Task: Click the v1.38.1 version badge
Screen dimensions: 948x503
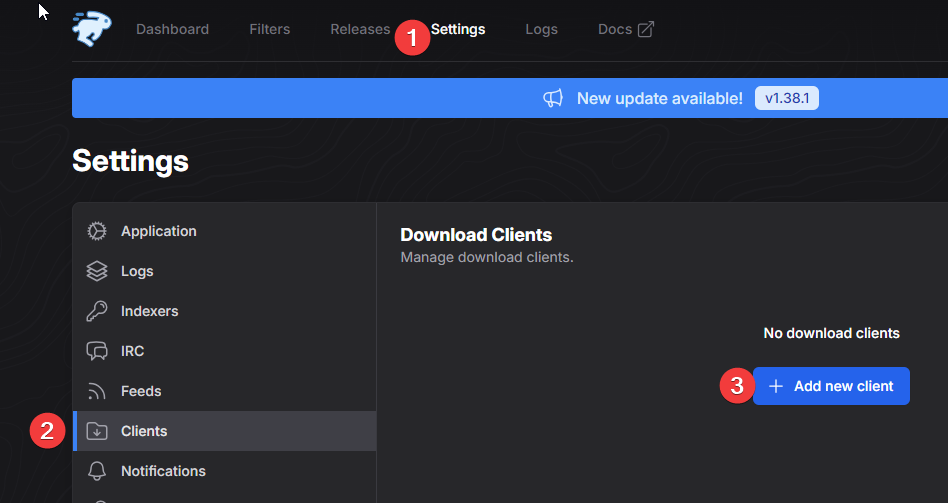Action: [786, 98]
